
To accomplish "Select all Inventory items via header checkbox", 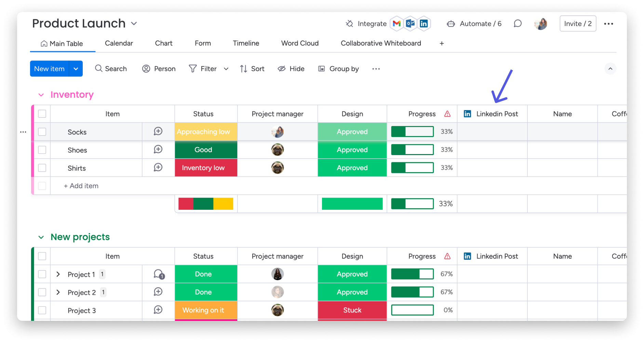I will point(42,114).
